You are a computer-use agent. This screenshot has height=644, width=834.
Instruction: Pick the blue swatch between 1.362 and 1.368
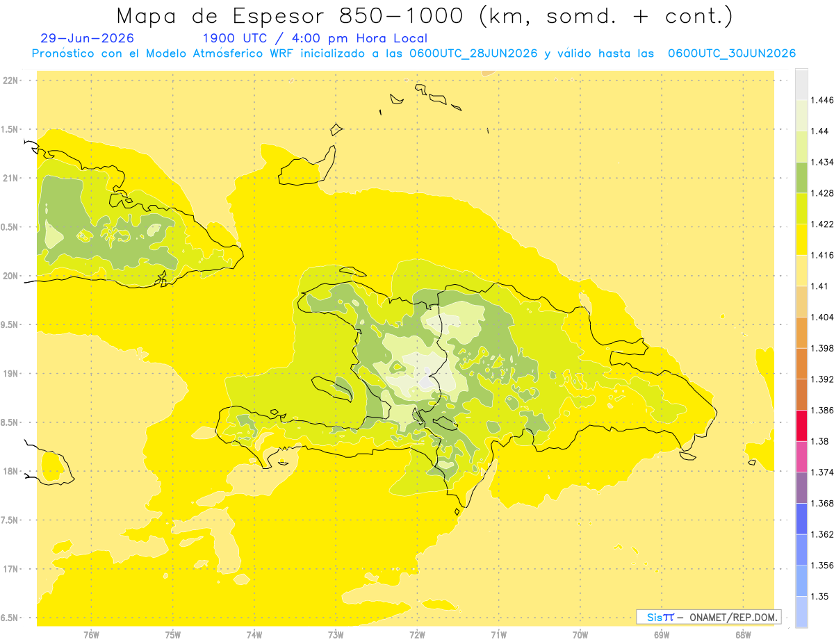point(801,518)
